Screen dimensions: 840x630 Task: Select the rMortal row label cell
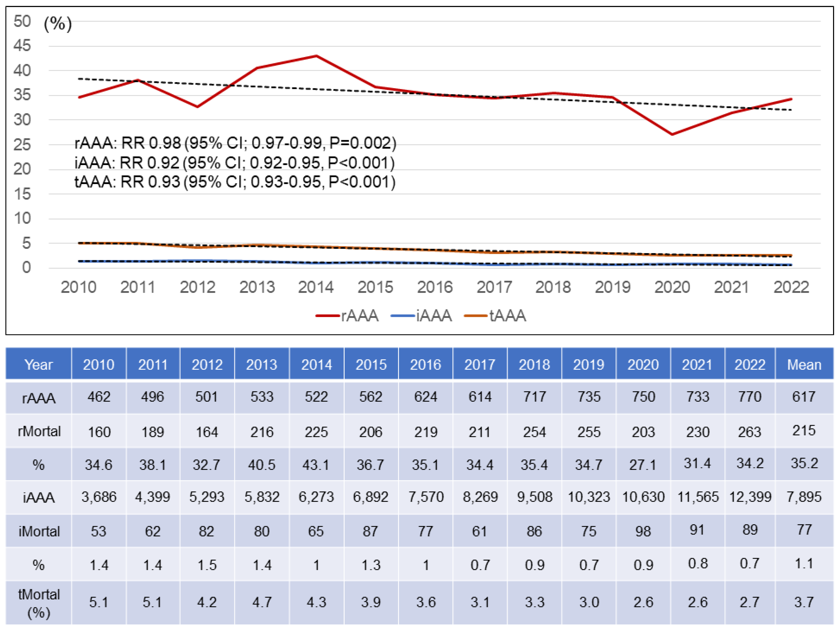pyautogui.click(x=39, y=431)
